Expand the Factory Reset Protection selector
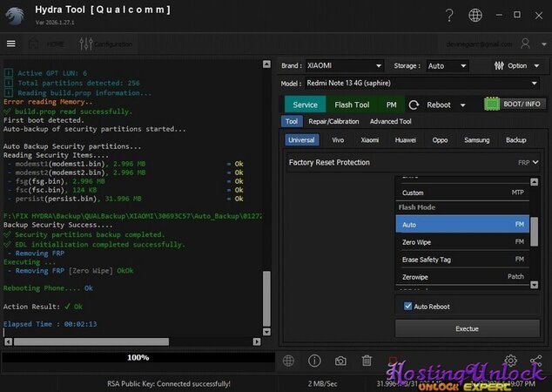 coord(415,162)
